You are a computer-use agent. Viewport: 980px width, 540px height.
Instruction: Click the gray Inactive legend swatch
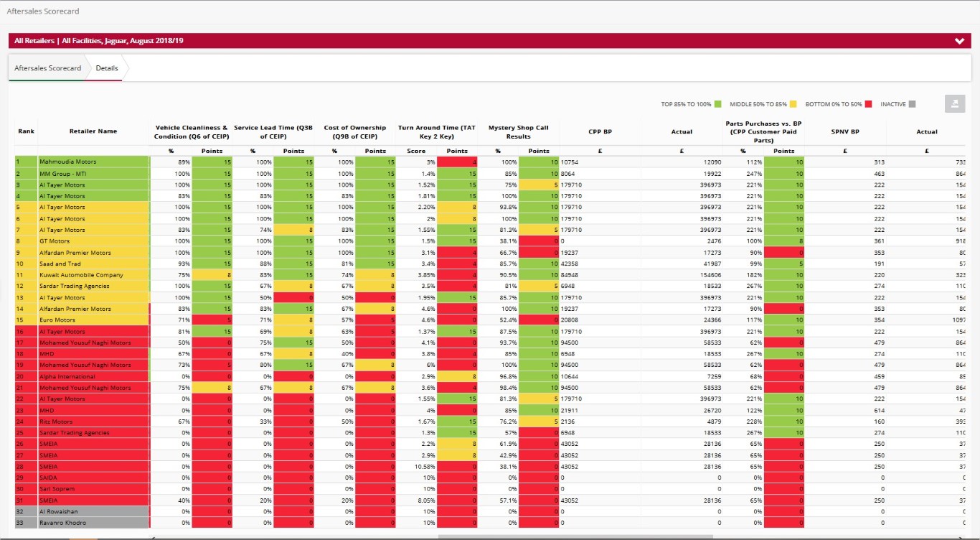click(x=912, y=104)
